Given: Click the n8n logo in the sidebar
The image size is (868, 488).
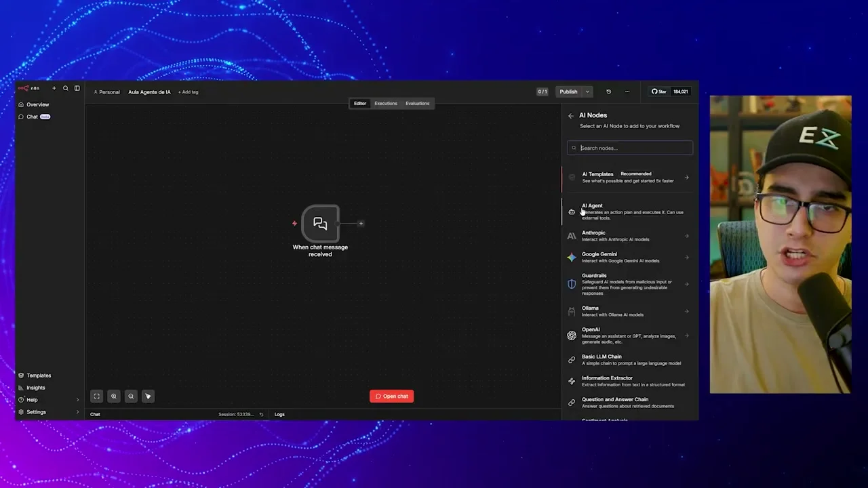Looking at the screenshot, I should 28,88.
